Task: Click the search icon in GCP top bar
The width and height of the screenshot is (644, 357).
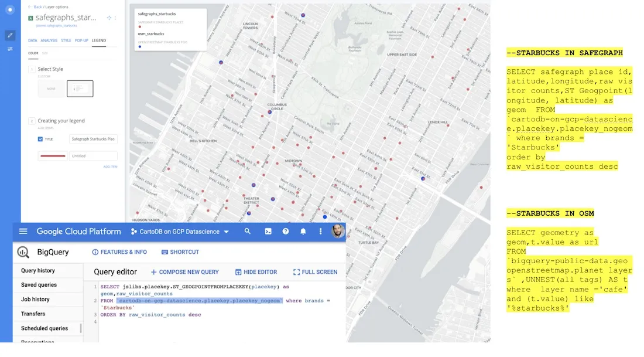Action: tap(248, 231)
